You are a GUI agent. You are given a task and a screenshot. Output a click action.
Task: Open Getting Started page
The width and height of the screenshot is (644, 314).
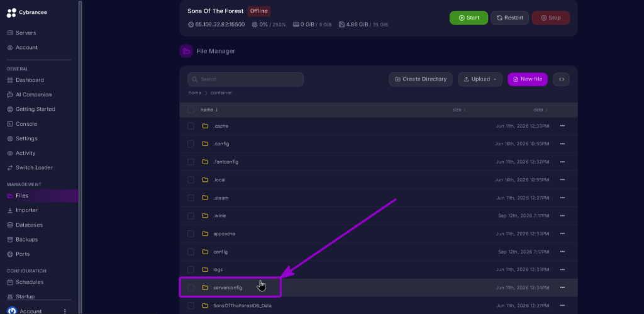click(35, 109)
